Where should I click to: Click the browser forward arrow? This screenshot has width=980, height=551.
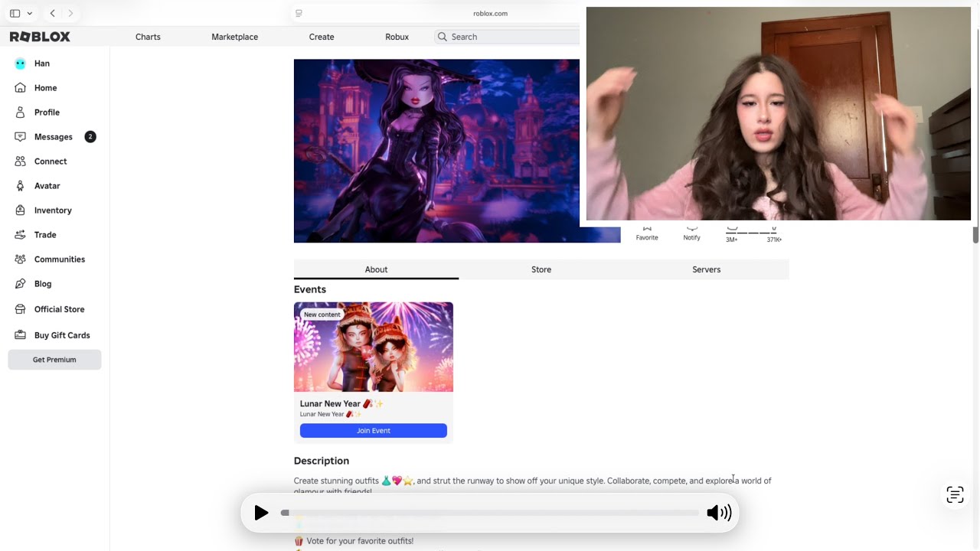(x=70, y=13)
